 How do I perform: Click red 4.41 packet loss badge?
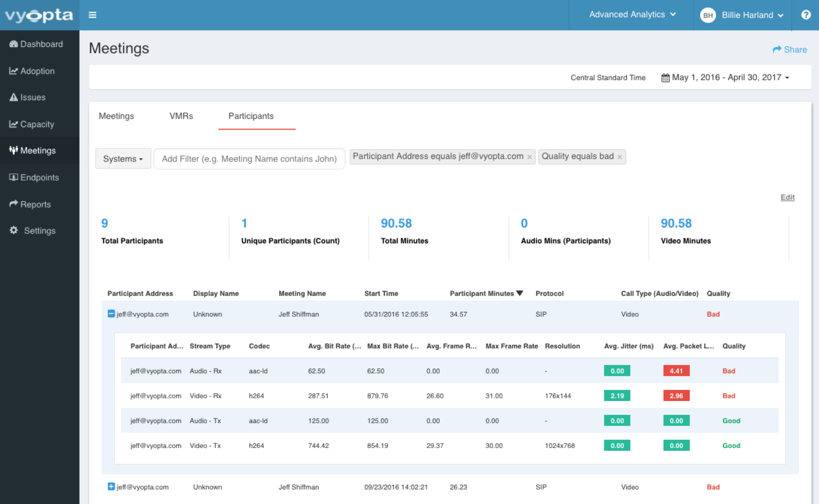[x=676, y=371]
